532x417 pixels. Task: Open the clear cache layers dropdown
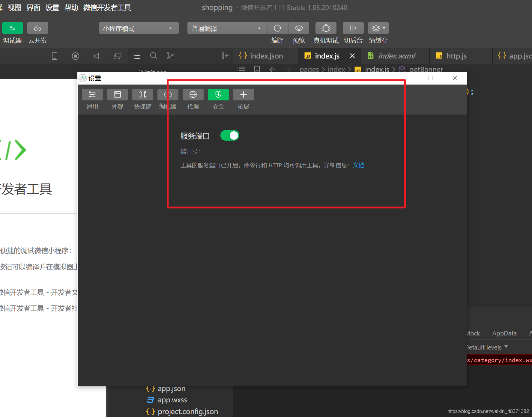[x=378, y=28]
